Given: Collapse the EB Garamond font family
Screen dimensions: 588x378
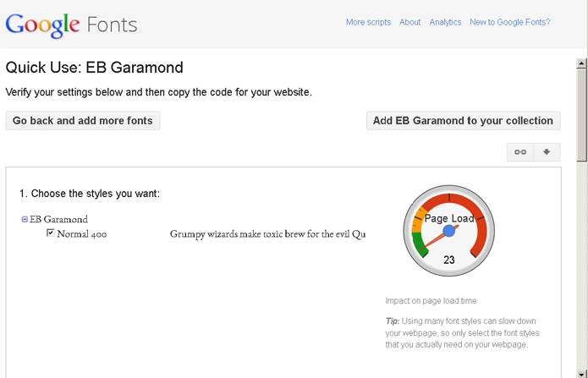Looking at the screenshot, I should click(x=25, y=220).
